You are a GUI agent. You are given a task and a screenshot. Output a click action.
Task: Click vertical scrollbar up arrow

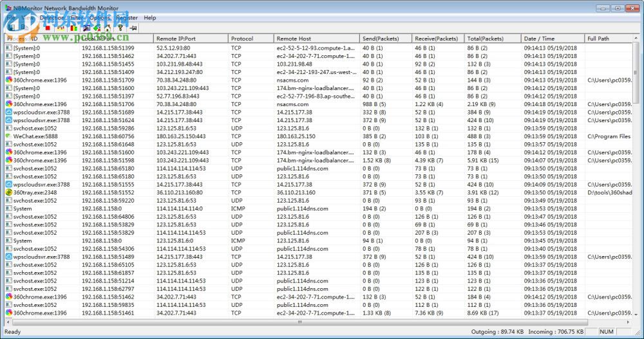[636, 38]
